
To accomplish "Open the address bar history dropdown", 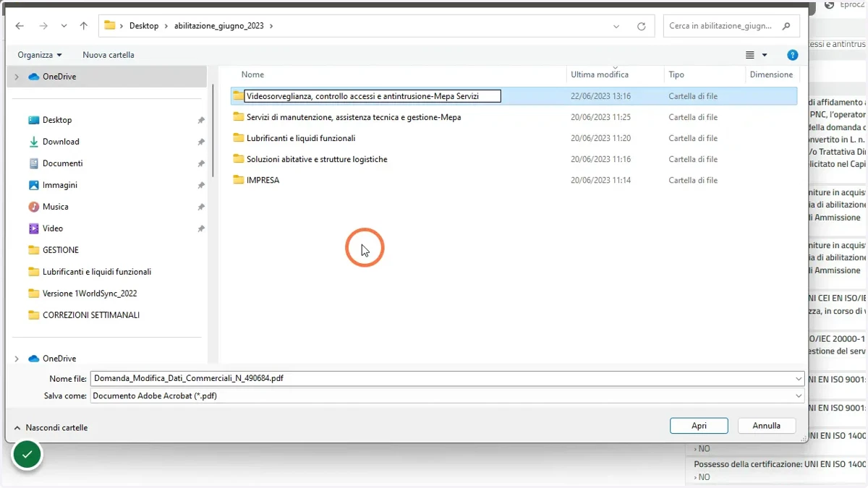I will 616,26.
